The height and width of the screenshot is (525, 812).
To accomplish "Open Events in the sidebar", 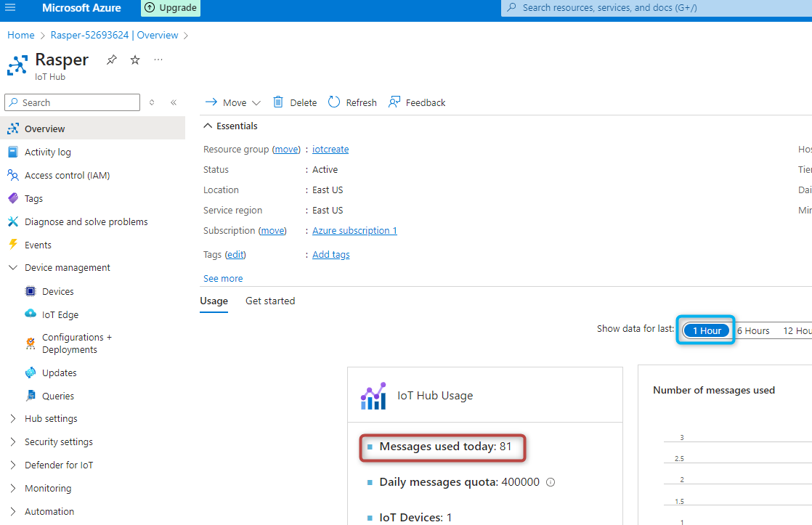I will pyautogui.click(x=38, y=245).
